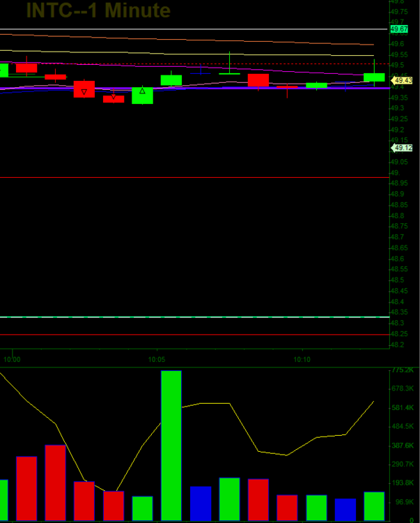This screenshot has width=420, height=523.
Task: Select the white 49.12 price tag
Action: 402,148
